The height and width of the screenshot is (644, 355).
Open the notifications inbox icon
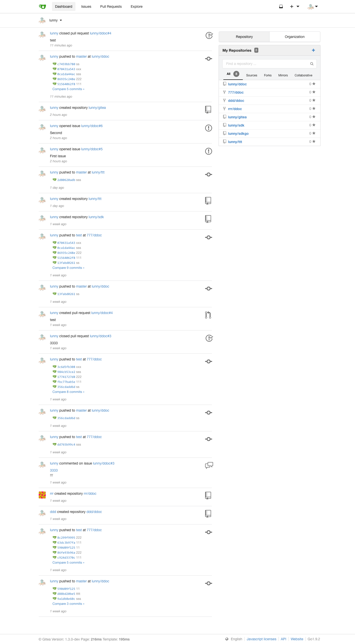(281, 6)
